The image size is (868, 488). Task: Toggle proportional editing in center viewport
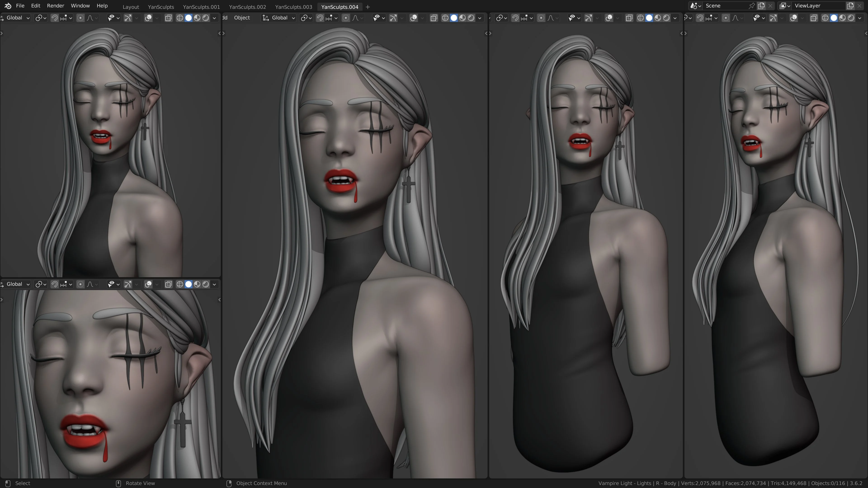tap(346, 18)
